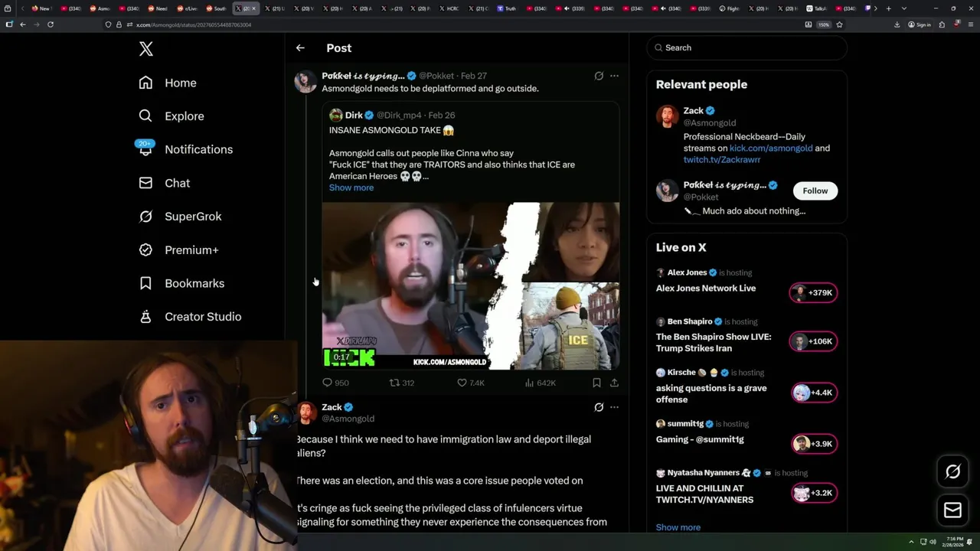Join Nyatasha Nyanners live +3.2K
Viewport: 980px width, 551px height.
(x=813, y=493)
